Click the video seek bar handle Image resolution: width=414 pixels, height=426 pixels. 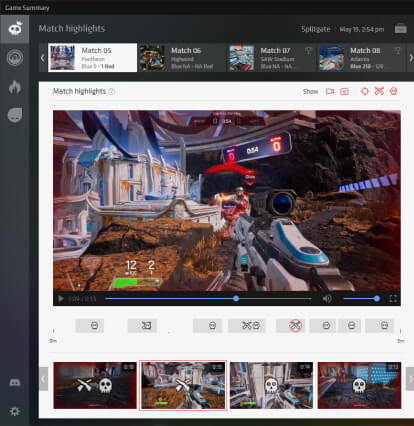pyautogui.click(x=236, y=298)
